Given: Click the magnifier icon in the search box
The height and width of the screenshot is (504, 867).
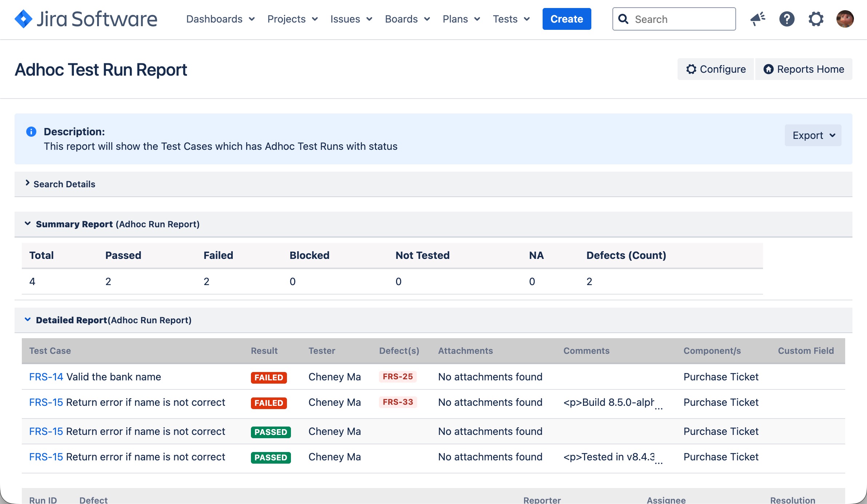Looking at the screenshot, I should [623, 19].
